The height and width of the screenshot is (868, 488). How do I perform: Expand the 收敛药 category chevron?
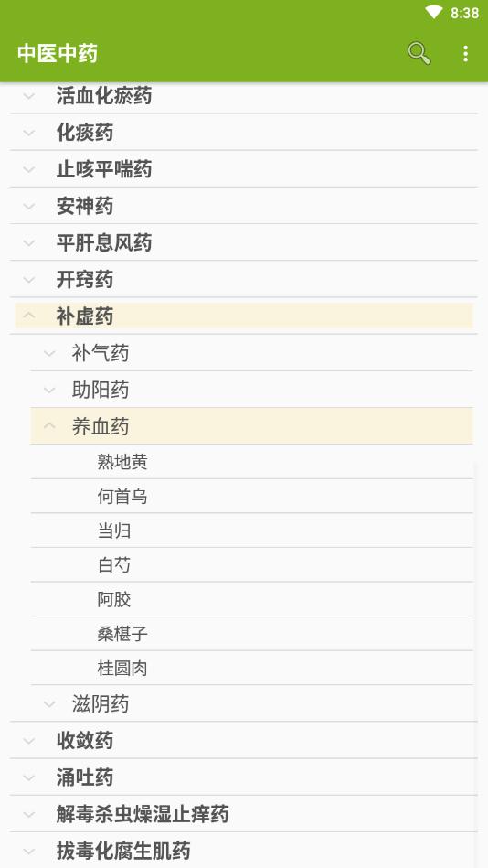point(29,741)
